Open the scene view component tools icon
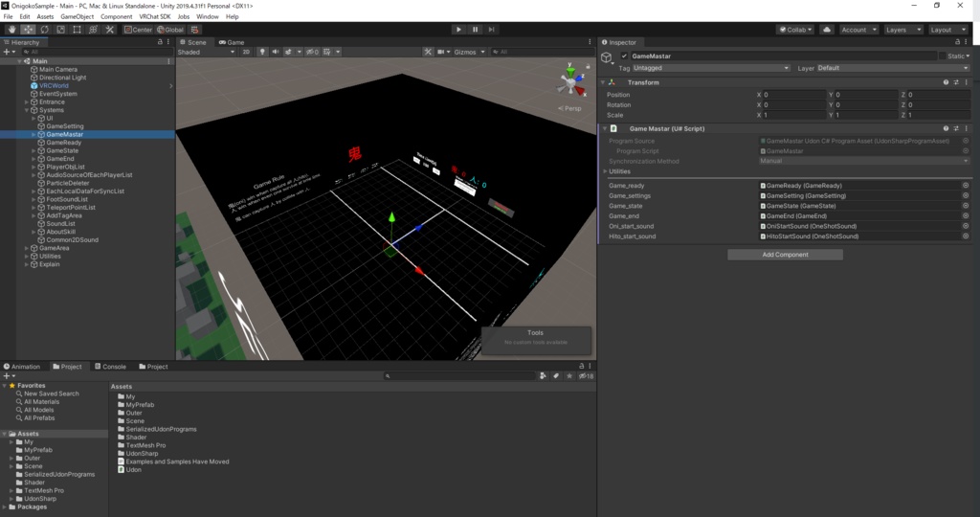Viewport: 980px width, 517px height. pos(428,52)
